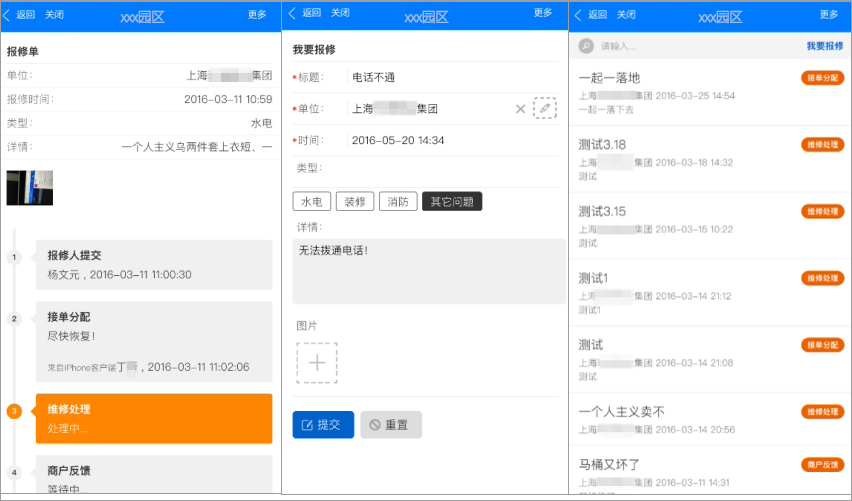Click the 我要报修 link
The height and width of the screenshot is (501, 852).
(x=824, y=46)
